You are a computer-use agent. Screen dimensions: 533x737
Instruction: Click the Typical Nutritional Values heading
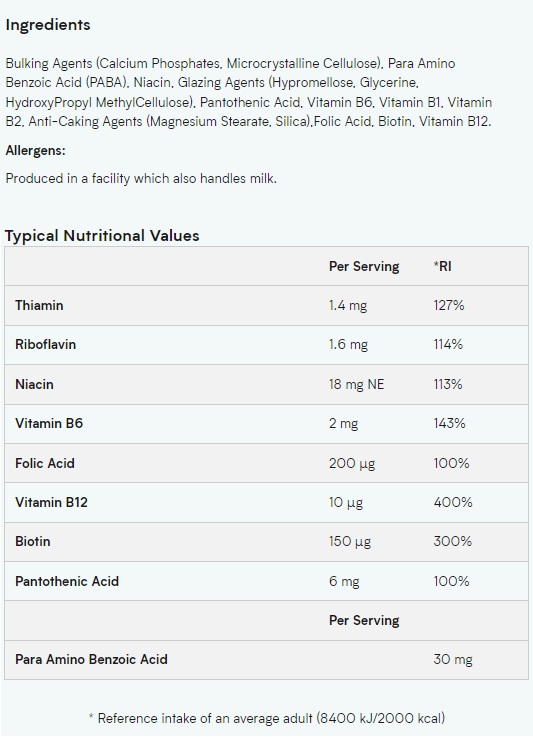click(x=102, y=235)
